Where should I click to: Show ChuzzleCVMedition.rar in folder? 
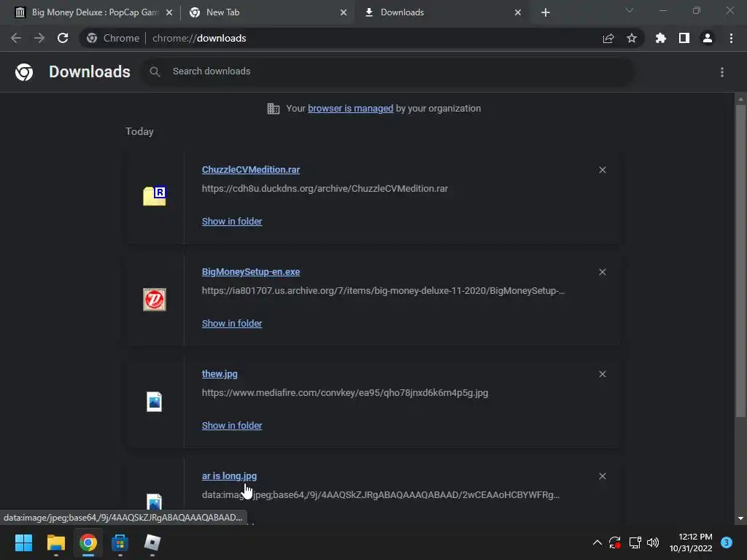[232, 222]
